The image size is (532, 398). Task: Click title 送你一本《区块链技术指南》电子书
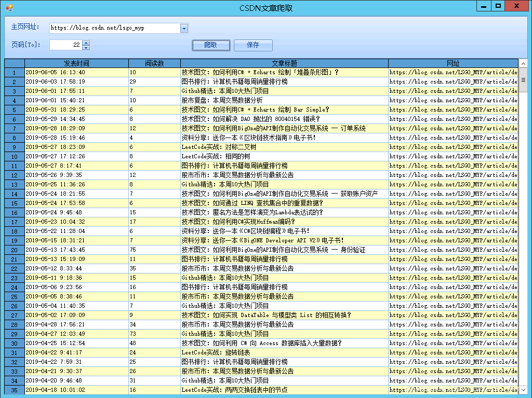click(x=284, y=138)
